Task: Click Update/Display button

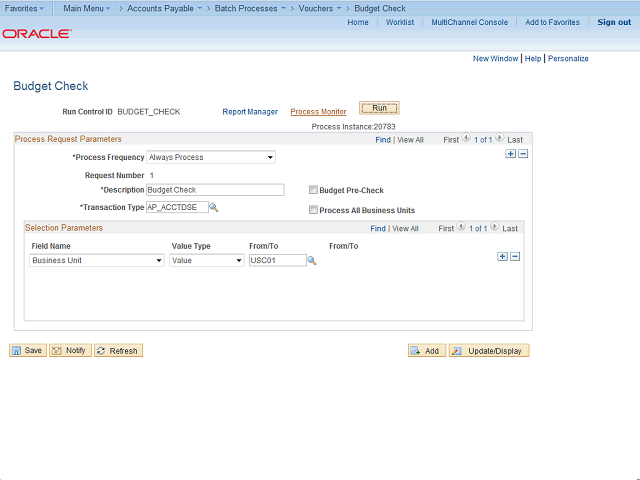Action: (x=489, y=351)
